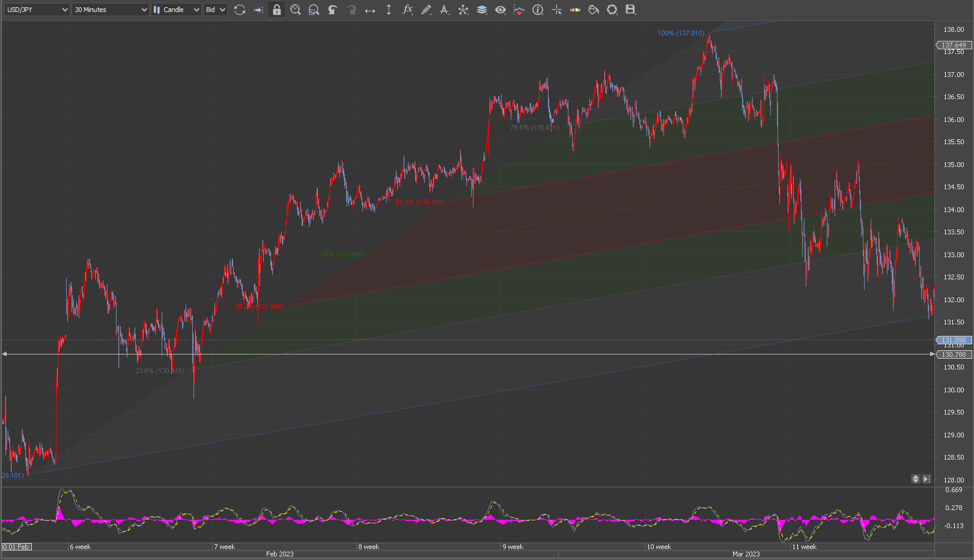Open the fx indicators tool
The image size is (974, 560).
pyautogui.click(x=407, y=10)
